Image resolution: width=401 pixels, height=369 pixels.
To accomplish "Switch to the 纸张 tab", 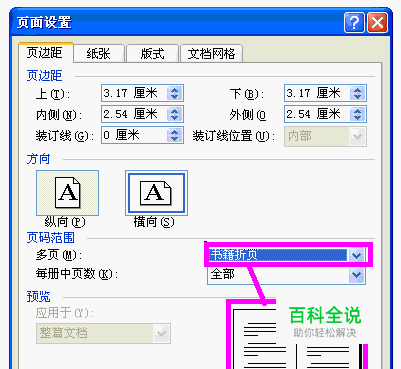I will 99,53.
